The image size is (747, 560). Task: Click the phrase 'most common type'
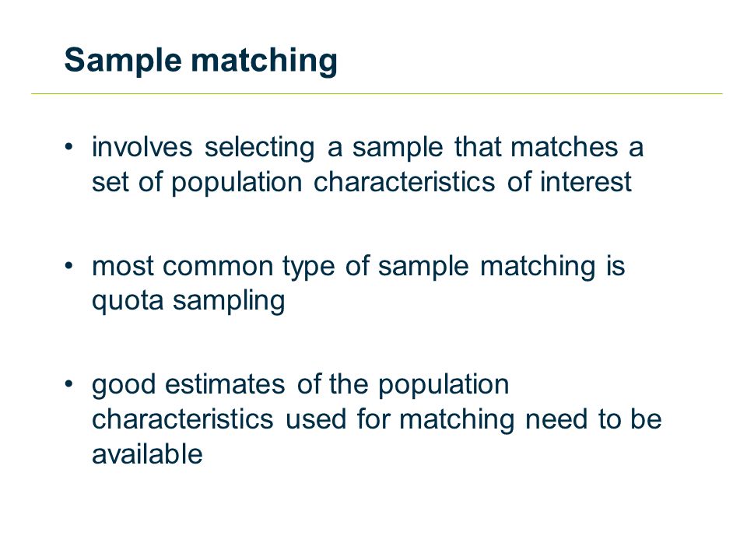coord(213,266)
